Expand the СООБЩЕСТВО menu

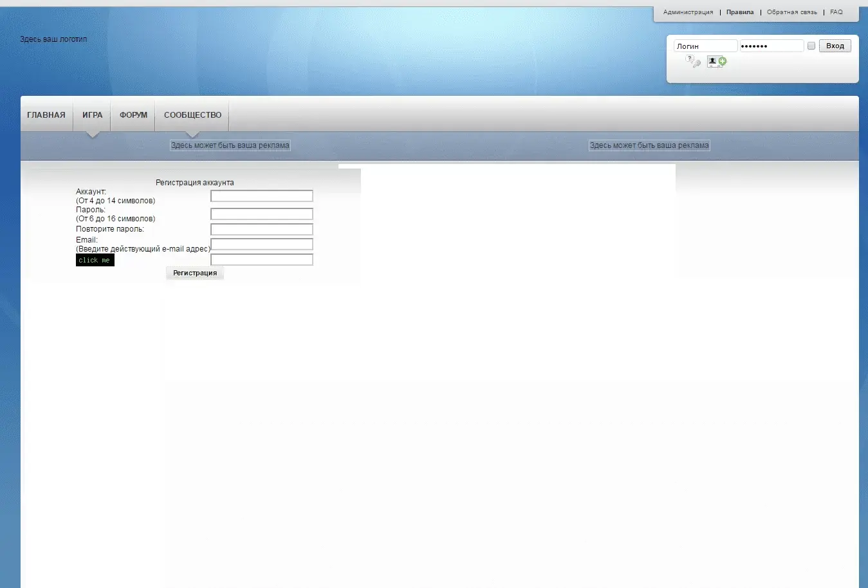coord(192,115)
